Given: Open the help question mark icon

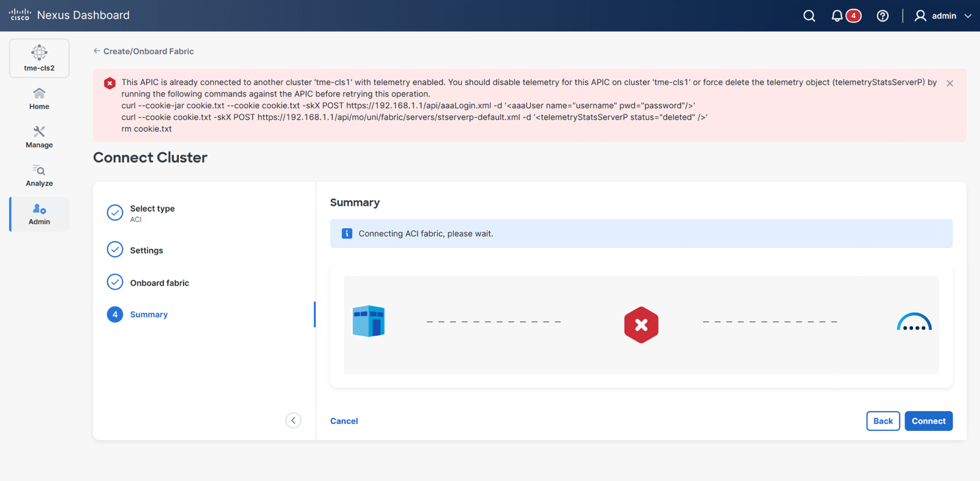Looking at the screenshot, I should pos(883,16).
